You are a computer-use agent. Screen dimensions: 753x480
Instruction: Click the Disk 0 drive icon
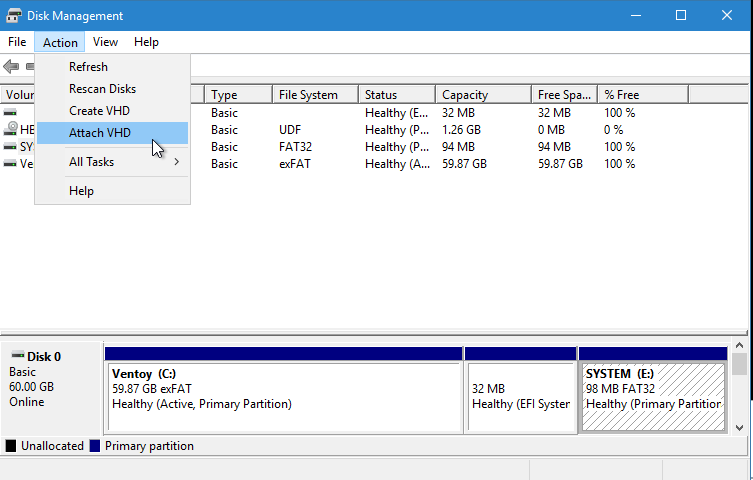[17, 356]
